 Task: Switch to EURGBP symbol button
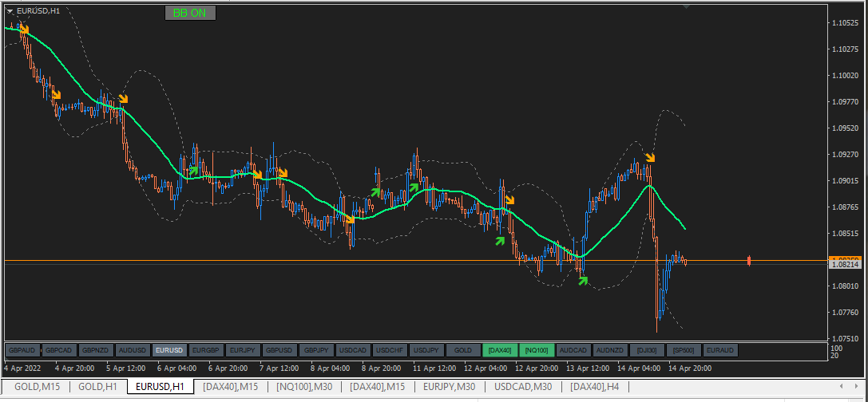(206, 350)
